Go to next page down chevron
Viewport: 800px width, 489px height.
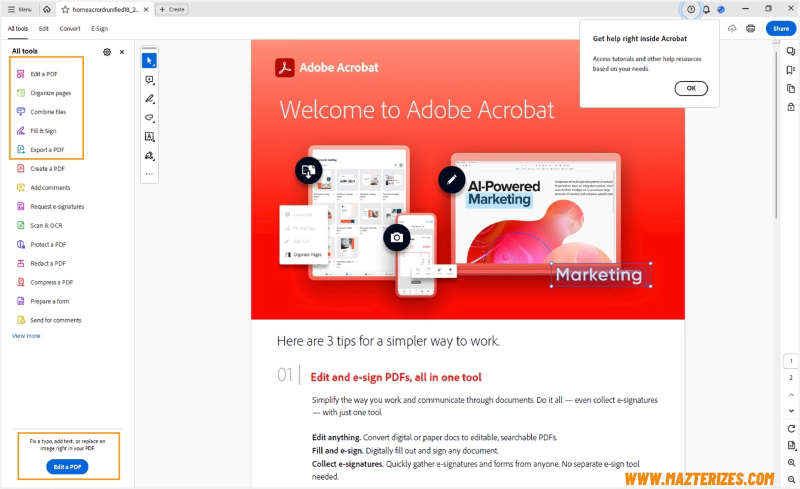(x=791, y=410)
